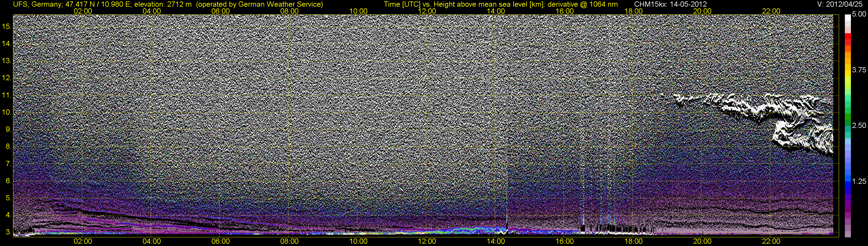The image size is (868, 246).
Task: Click 04:00 on the upper time axis
Action: [x=152, y=11]
